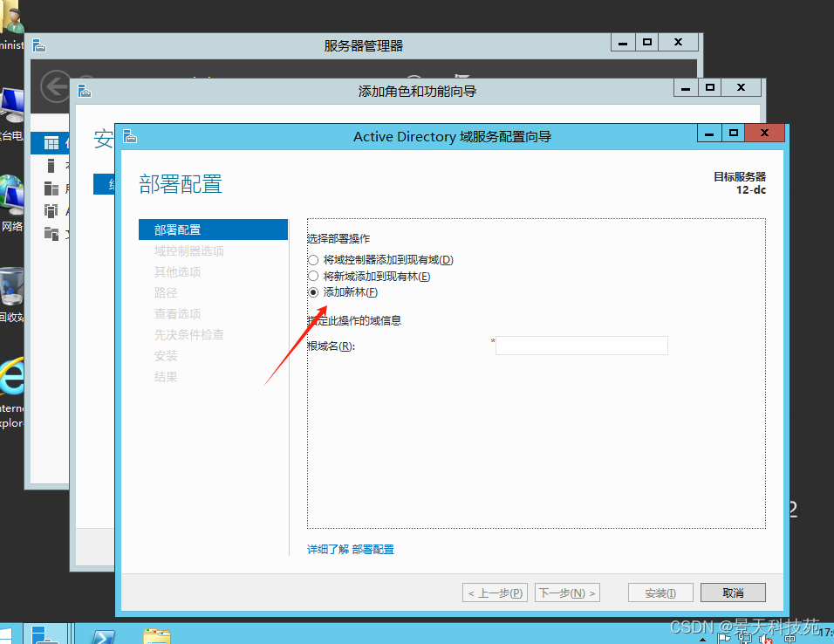The image size is (834, 644).
Task: Select the 添加新林(F) radio button
Action: (314, 292)
